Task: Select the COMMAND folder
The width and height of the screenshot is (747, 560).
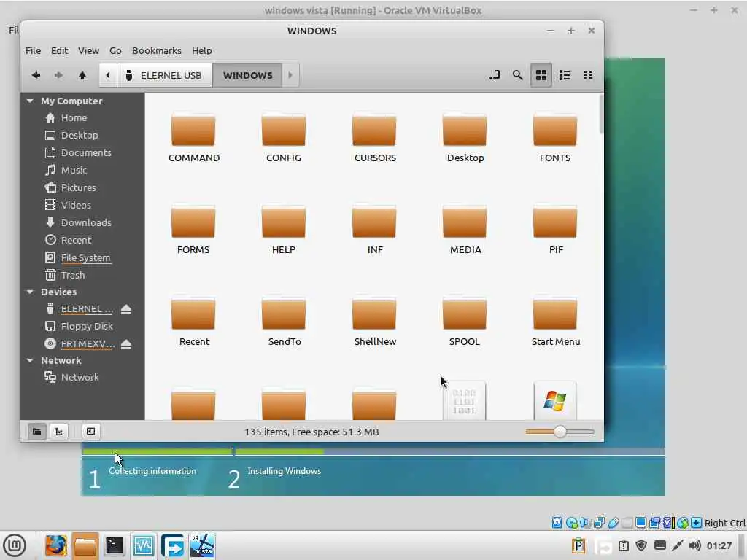Action: (193, 138)
